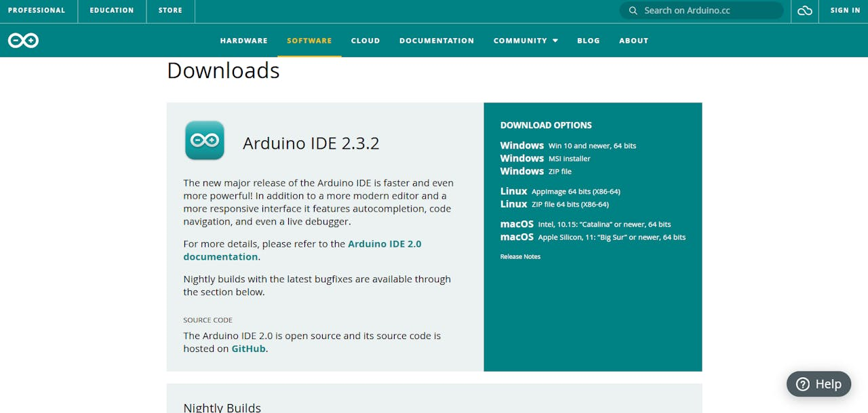Click the question mark Help icon
Viewport: 868px width, 413px height.
coord(803,384)
